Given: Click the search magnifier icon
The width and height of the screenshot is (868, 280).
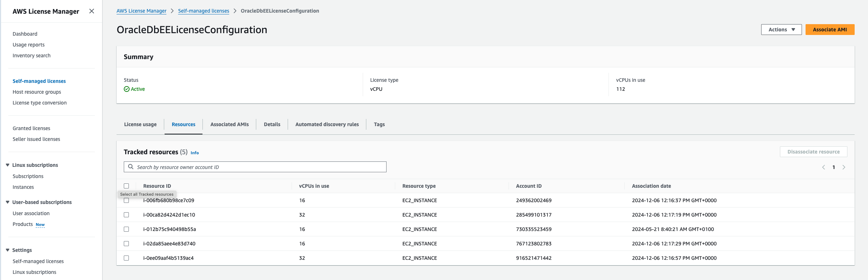Looking at the screenshot, I should [x=131, y=167].
